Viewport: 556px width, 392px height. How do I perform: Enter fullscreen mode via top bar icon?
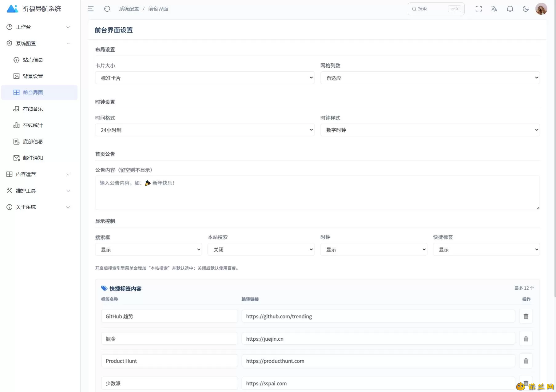tap(479, 9)
